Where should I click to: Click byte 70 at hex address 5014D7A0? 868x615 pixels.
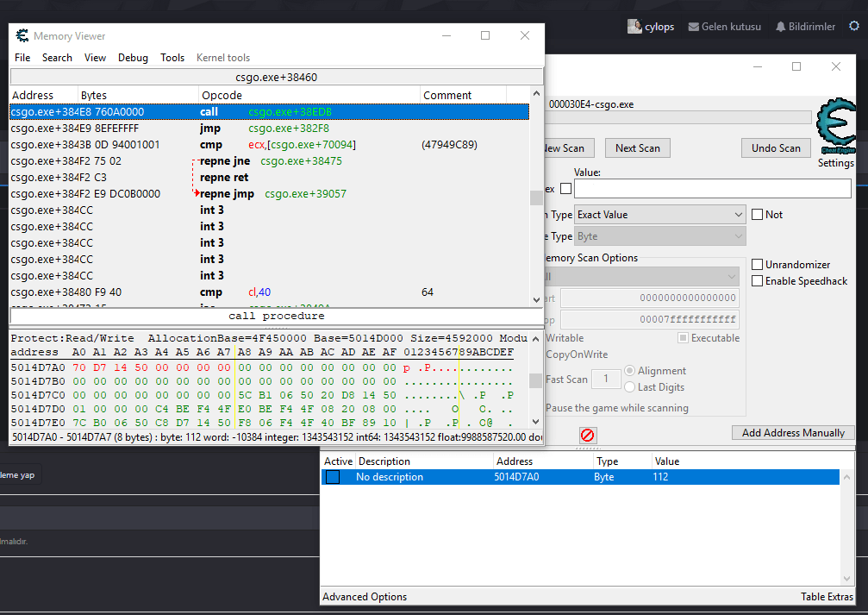79,367
